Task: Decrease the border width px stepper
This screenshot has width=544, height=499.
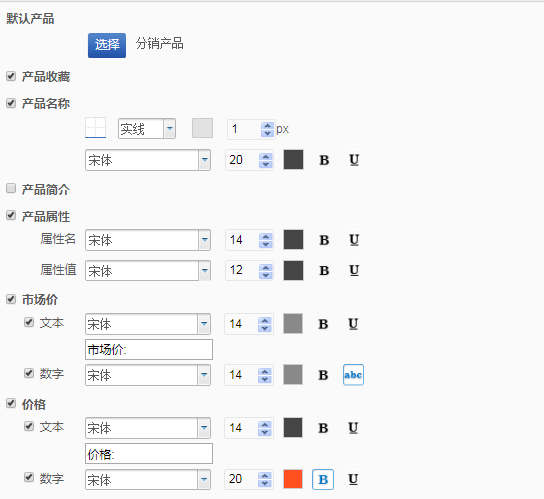Action: (x=267, y=133)
